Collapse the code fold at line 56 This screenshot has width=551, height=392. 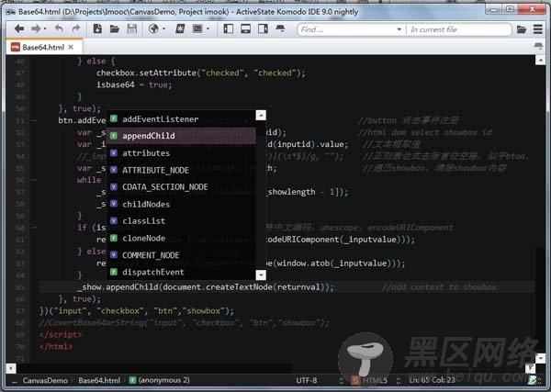coord(33,180)
